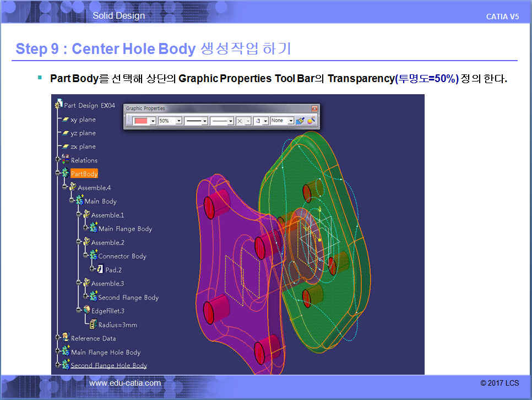Screen dimensions: 532x400
Task: Click the Assemble.4 boolean operation icon
Action: [x=72, y=187]
